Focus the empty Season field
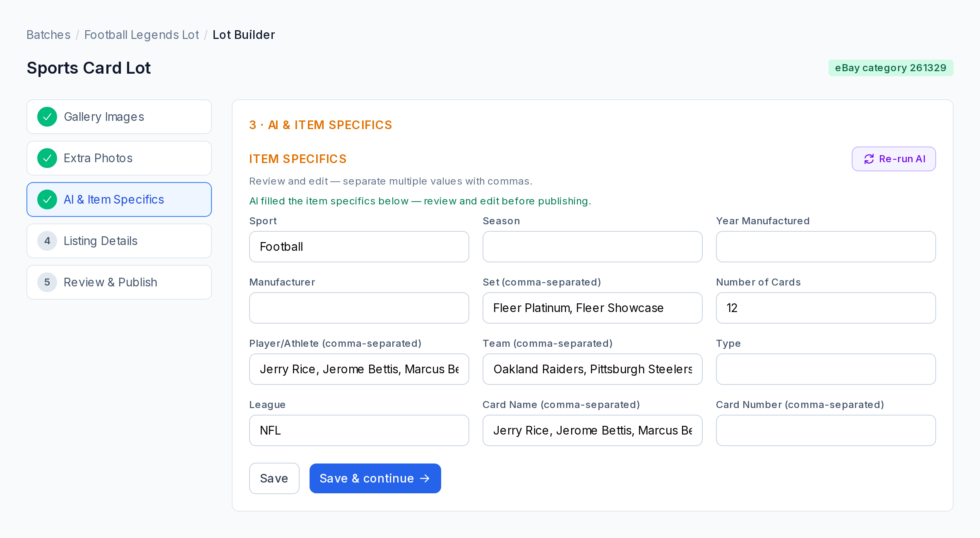The width and height of the screenshot is (980, 538). pyautogui.click(x=593, y=247)
